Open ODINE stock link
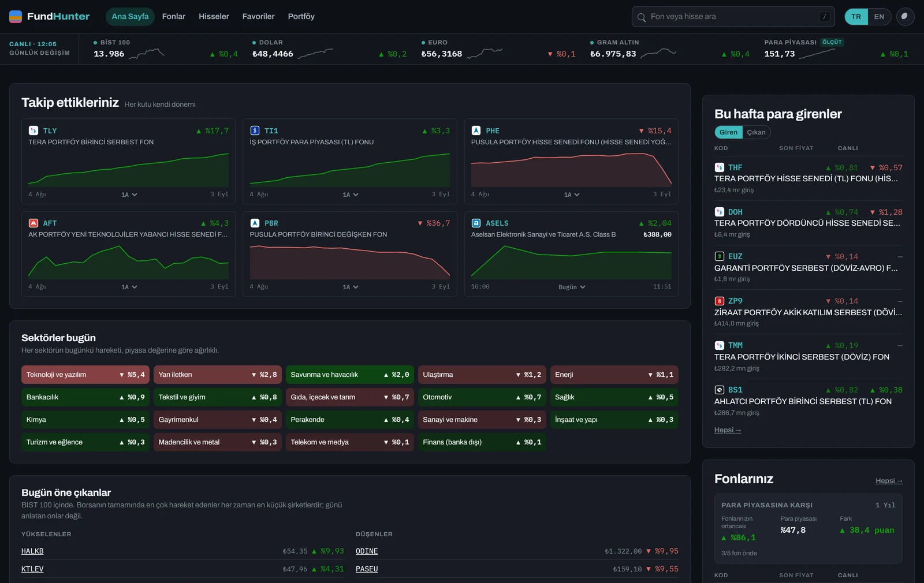Screen dimensions: 924x583 (x=367, y=551)
